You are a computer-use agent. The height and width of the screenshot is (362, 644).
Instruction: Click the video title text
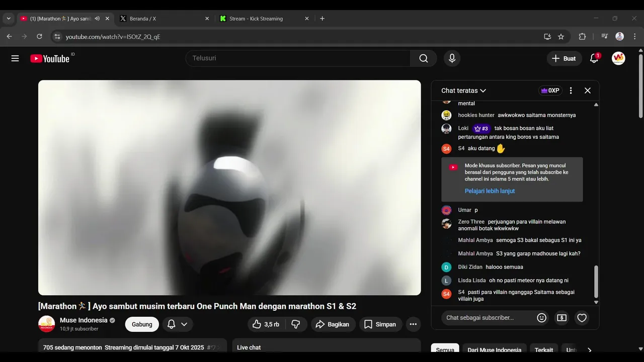point(197,306)
